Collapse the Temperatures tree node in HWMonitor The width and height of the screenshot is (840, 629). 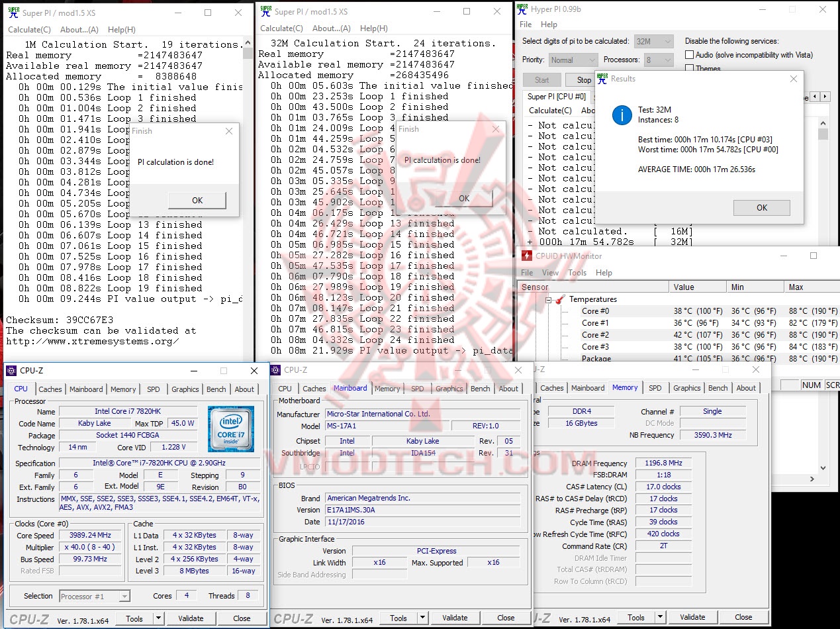(548, 300)
